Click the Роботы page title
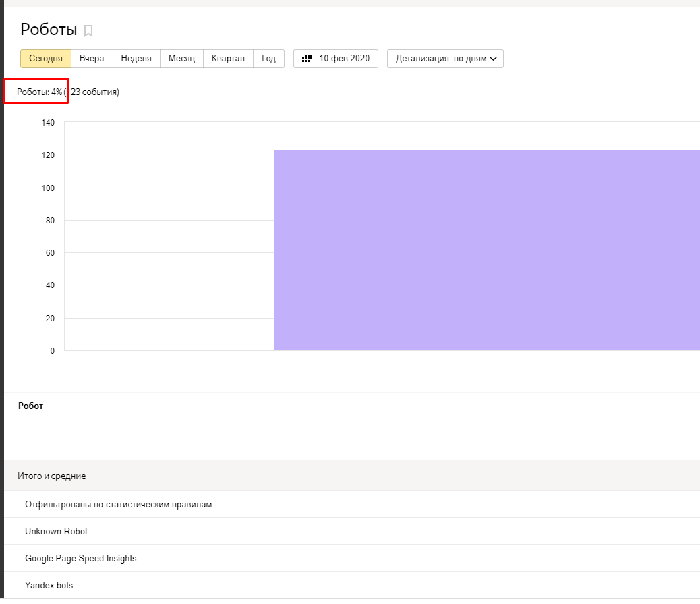The width and height of the screenshot is (700, 604). [49, 30]
